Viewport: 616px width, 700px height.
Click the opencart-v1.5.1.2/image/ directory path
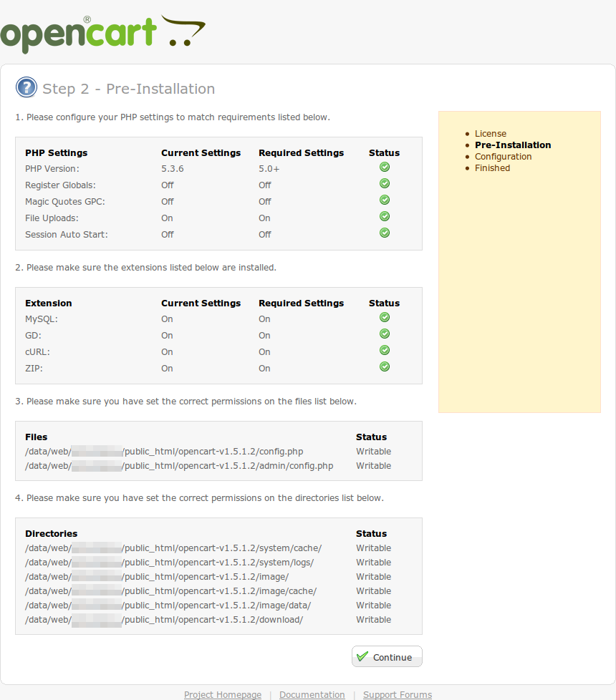[157, 576]
